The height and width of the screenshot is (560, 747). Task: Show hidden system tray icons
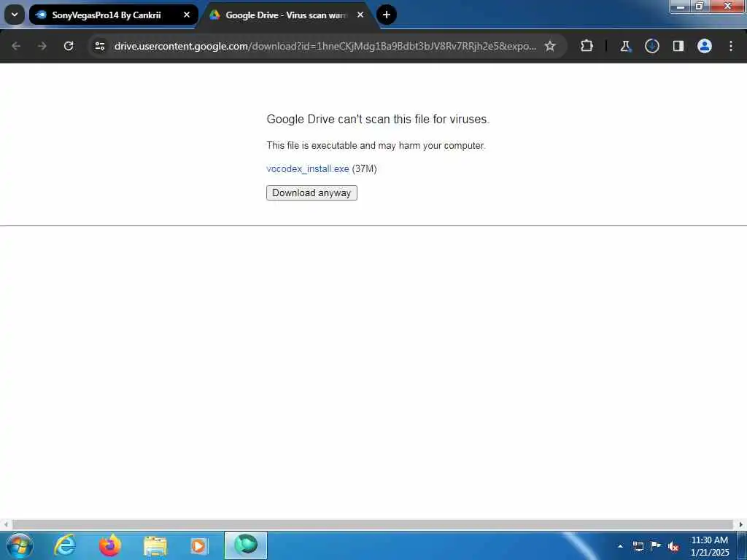pyautogui.click(x=620, y=546)
